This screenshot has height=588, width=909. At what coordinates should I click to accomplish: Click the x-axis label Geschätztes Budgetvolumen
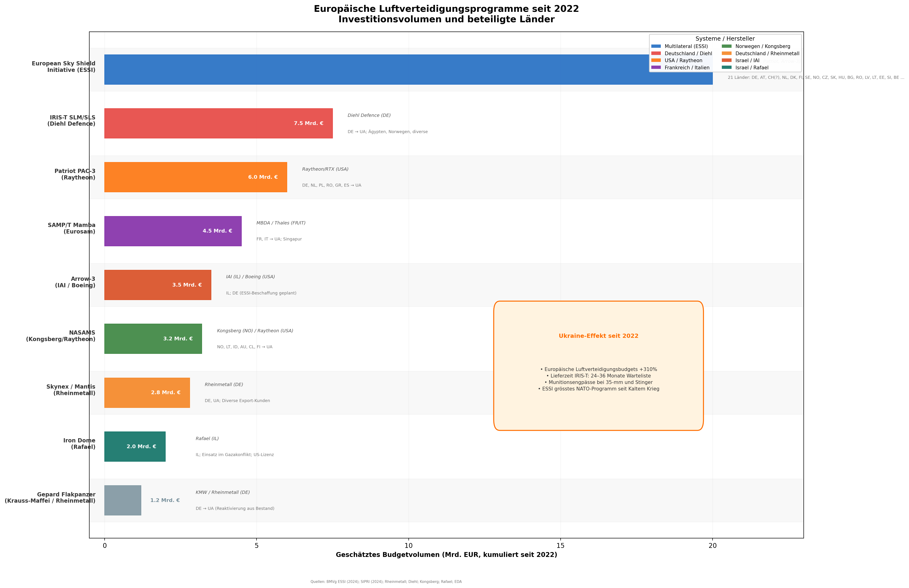coord(446,555)
